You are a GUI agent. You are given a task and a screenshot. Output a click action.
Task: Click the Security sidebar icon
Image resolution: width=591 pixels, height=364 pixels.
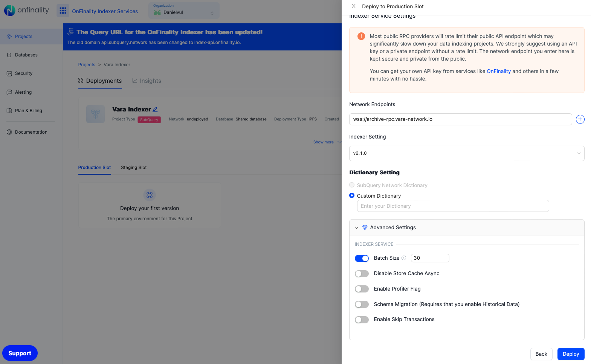coord(9,73)
